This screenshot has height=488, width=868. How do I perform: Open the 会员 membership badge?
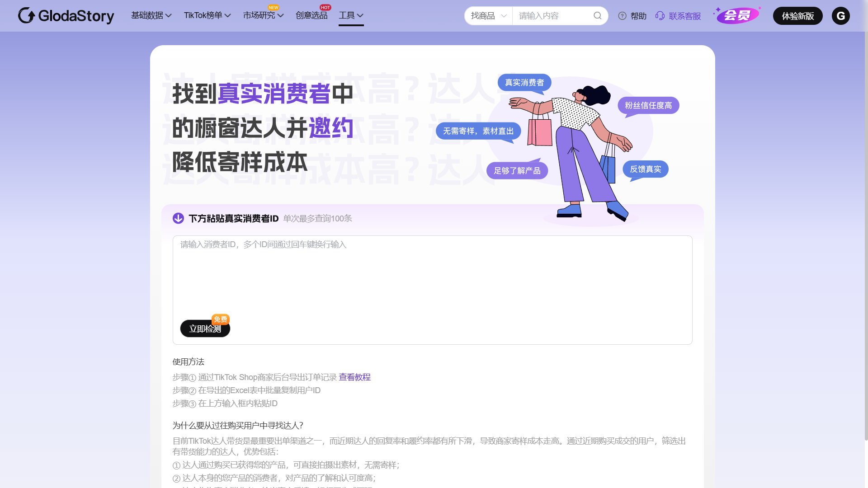click(x=737, y=14)
